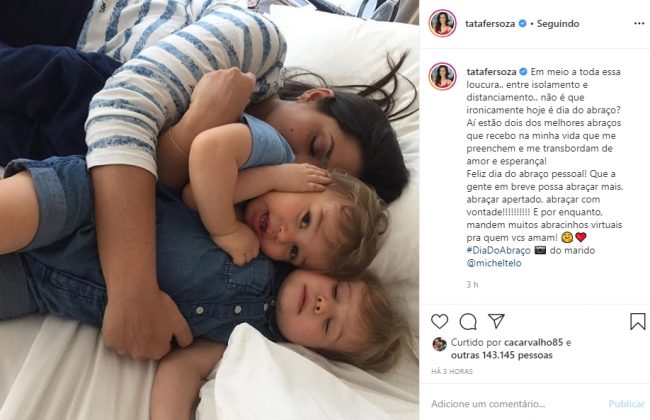650x420 pixels.
Task: Share the post via the paper plane icon
Action: (x=496, y=321)
